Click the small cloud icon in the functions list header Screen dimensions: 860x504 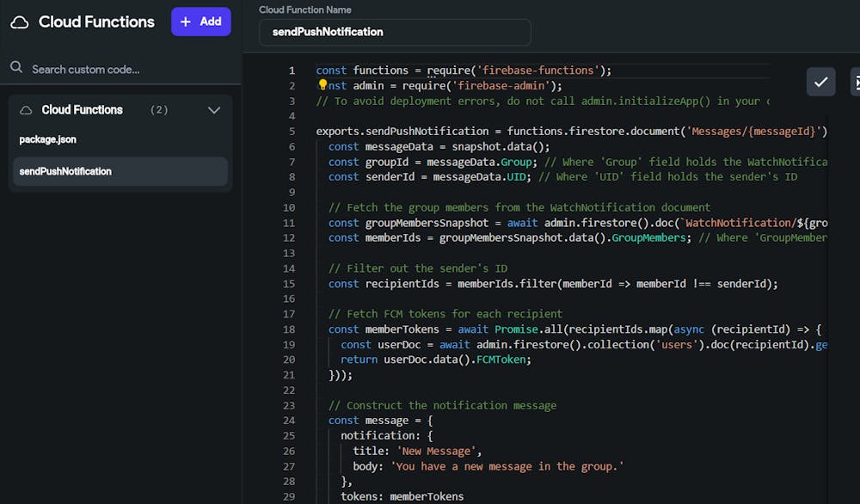tap(26, 110)
